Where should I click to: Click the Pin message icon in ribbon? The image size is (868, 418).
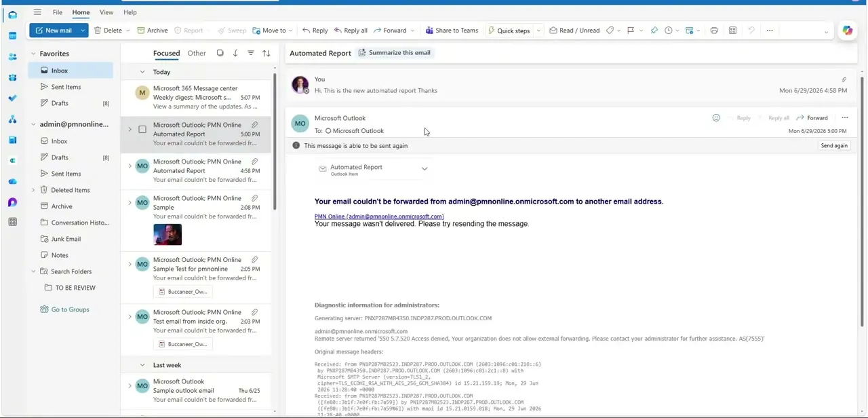pyautogui.click(x=654, y=31)
